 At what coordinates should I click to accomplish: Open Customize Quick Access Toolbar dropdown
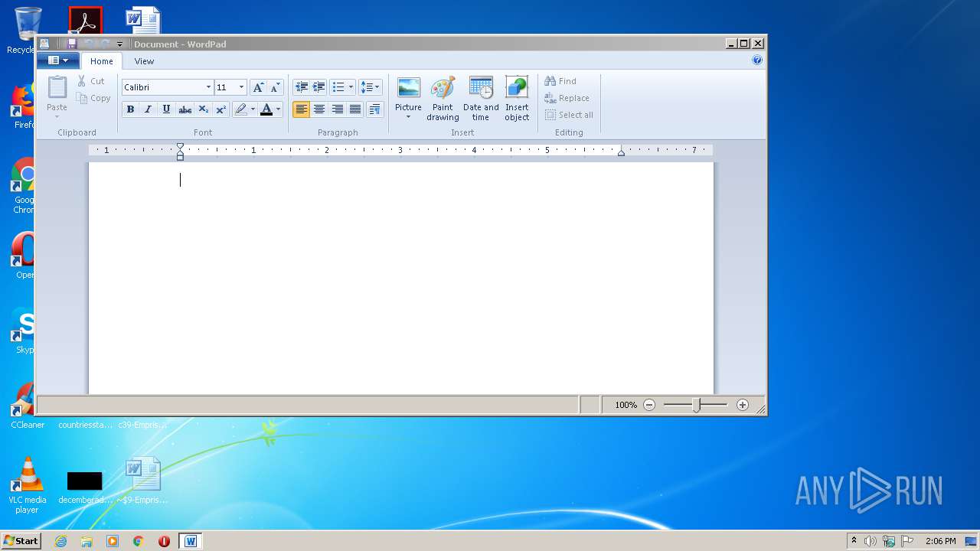tap(119, 44)
